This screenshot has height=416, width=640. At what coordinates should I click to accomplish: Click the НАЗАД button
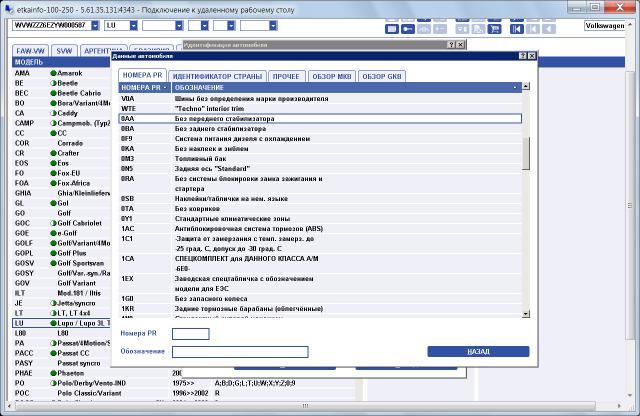point(478,351)
